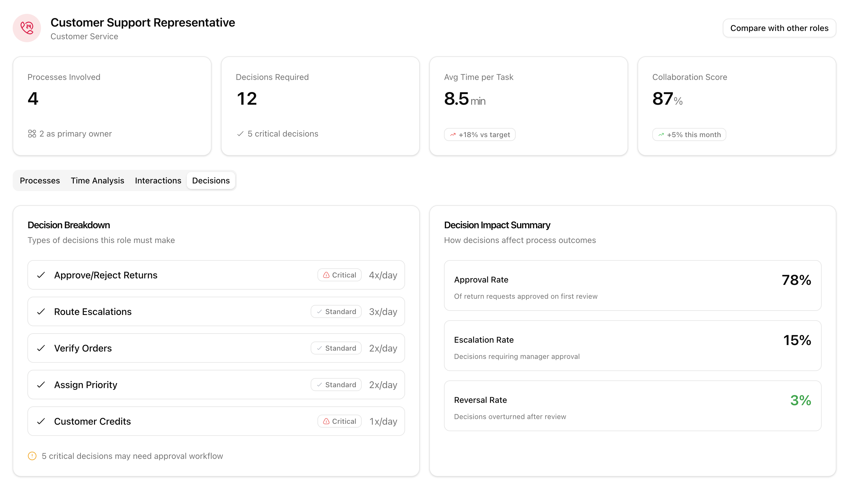This screenshot has height=504, width=847.
Task: Select the Interactions tab
Action: coord(158,180)
